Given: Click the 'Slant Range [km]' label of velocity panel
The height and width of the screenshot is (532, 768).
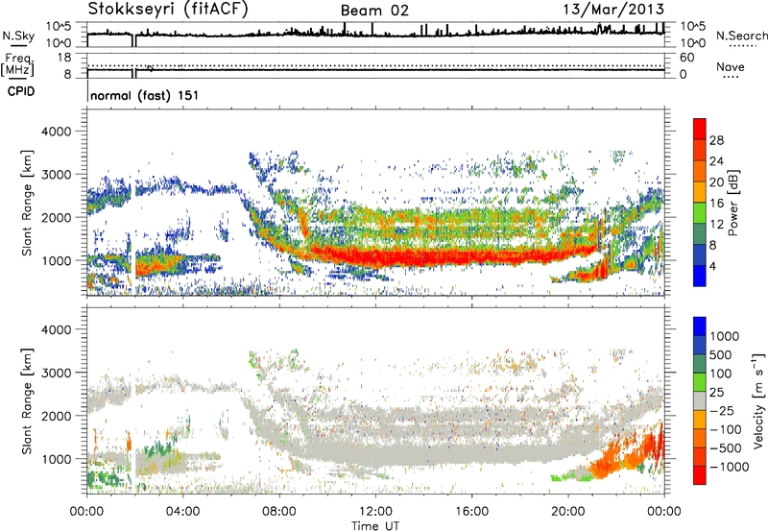Looking at the screenshot, I should [27, 401].
